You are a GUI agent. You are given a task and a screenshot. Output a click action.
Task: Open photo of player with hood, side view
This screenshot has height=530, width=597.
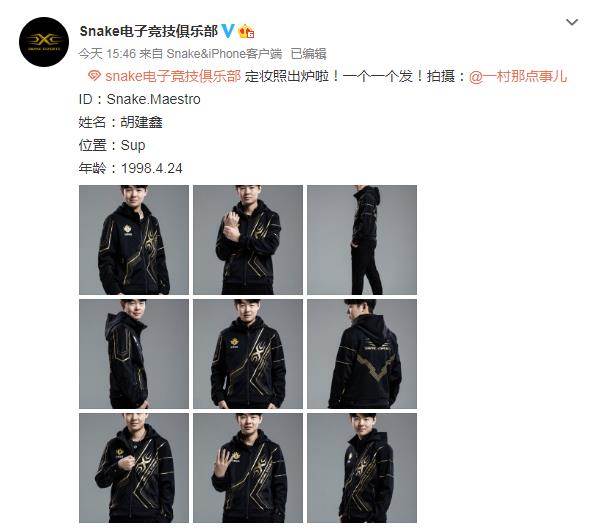tap(134, 354)
